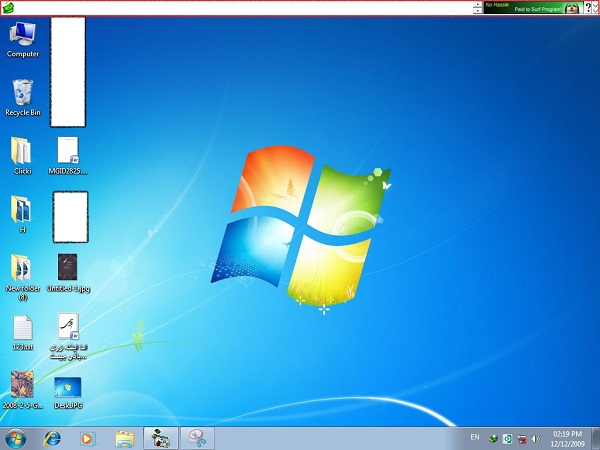The width and height of the screenshot is (600, 450).
Task: Open Windows Explorer folder on taskbar
Action: pos(124,438)
